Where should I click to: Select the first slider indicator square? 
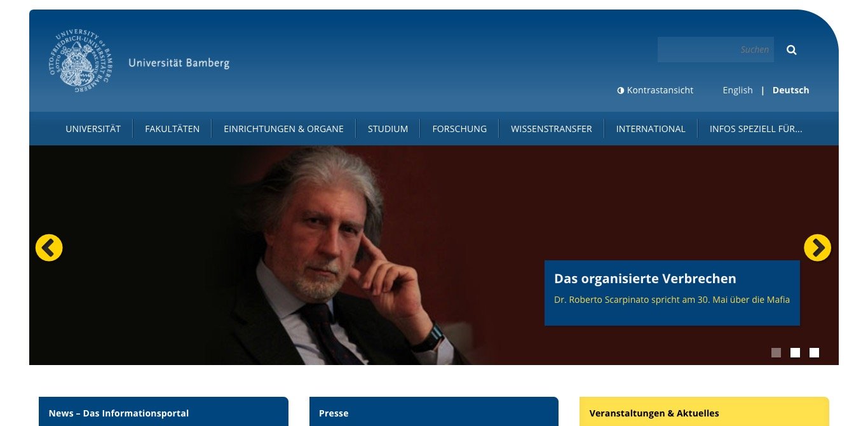pyautogui.click(x=776, y=353)
